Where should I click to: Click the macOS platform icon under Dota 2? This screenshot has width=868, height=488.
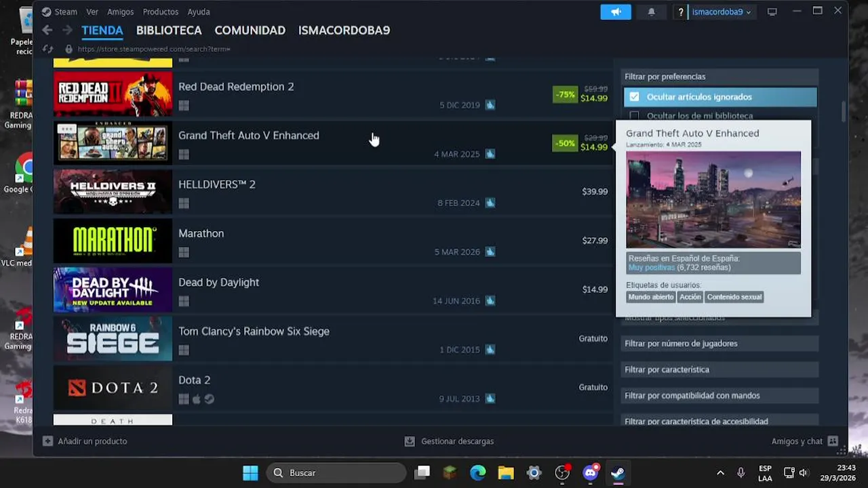(197, 399)
